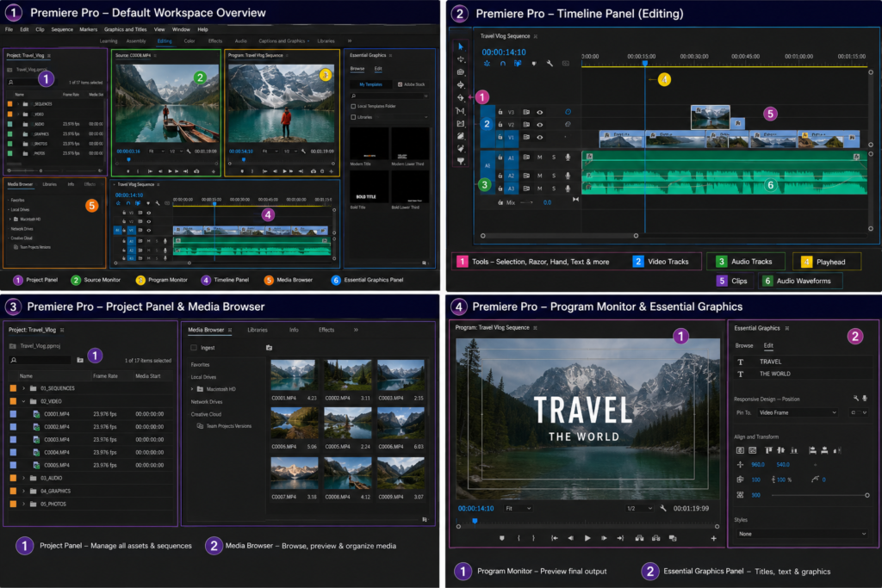Click the Play button in section 4 Program Monitor
The width and height of the screenshot is (882, 588).
pos(587,538)
